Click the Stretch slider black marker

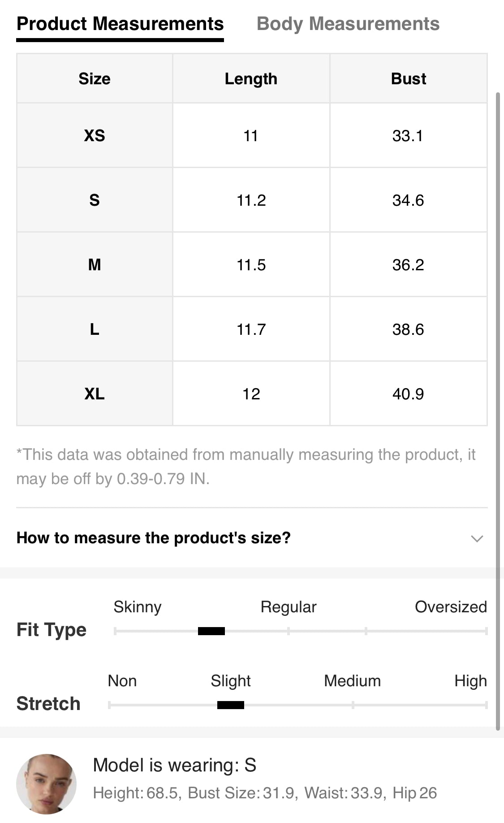click(x=231, y=705)
